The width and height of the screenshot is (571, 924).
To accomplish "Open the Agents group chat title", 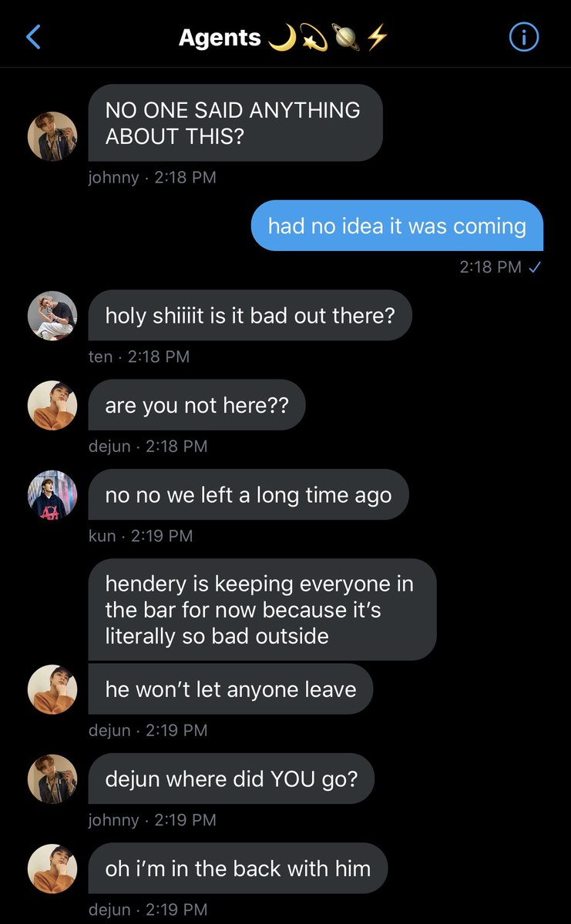I will [283, 37].
